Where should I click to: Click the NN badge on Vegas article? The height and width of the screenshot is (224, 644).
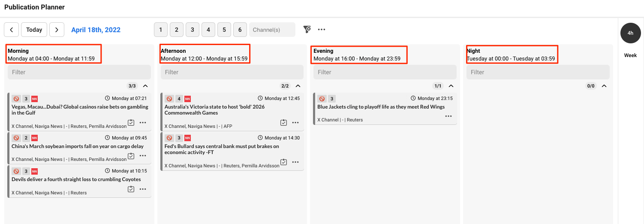[x=35, y=99]
